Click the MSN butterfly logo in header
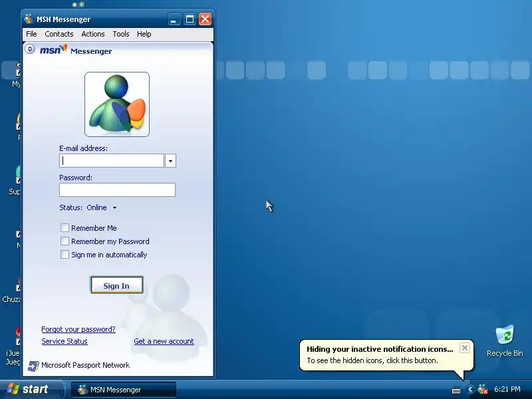The width and height of the screenshot is (532, 399). (54, 50)
